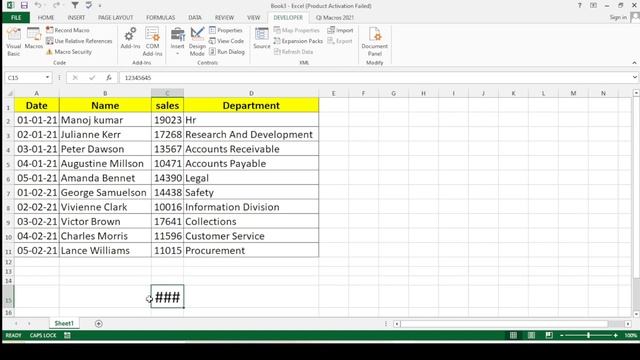Toggle Use Relative References
Viewport: 640px width, 360px height.
point(79,41)
